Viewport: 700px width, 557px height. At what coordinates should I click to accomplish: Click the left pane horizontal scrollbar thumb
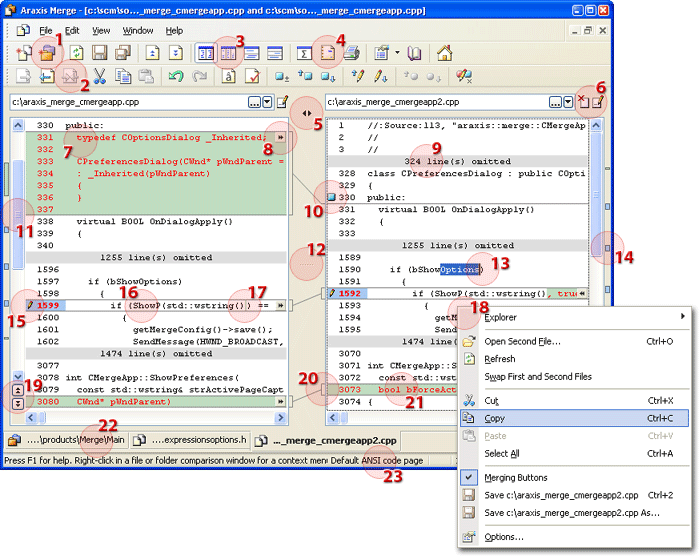click(x=42, y=418)
